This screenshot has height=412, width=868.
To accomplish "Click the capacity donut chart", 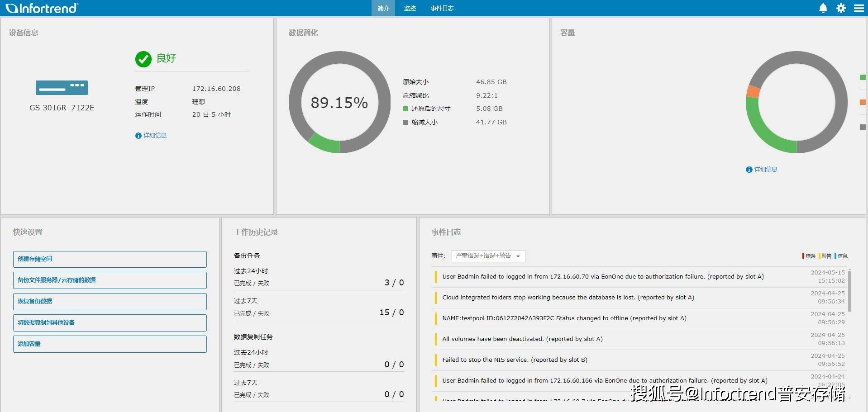I will [x=796, y=102].
